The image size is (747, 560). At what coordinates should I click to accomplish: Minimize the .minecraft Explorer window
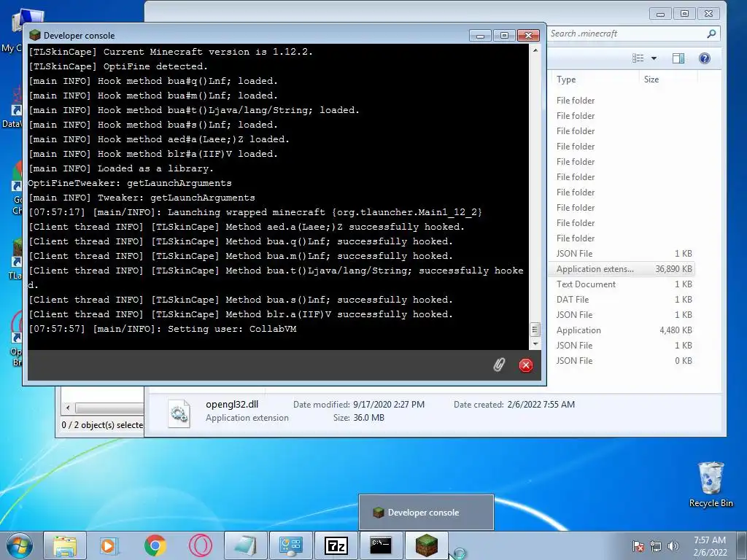(x=660, y=14)
